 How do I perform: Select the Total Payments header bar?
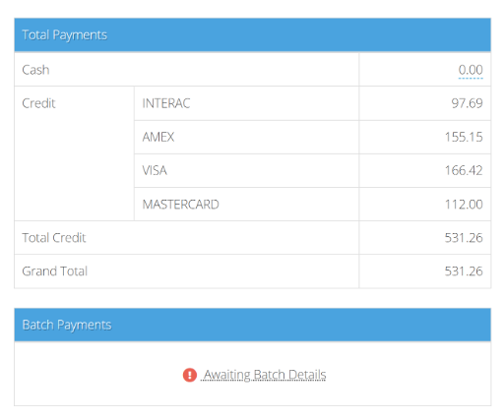(x=252, y=34)
